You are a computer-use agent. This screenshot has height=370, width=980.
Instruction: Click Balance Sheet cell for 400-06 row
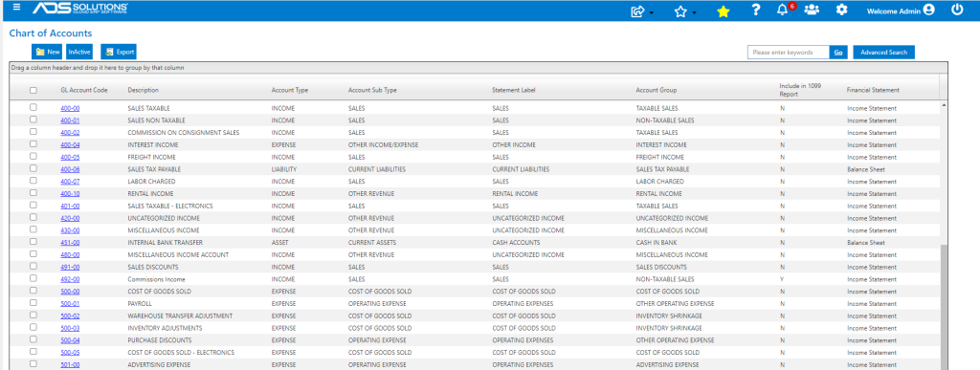point(865,170)
